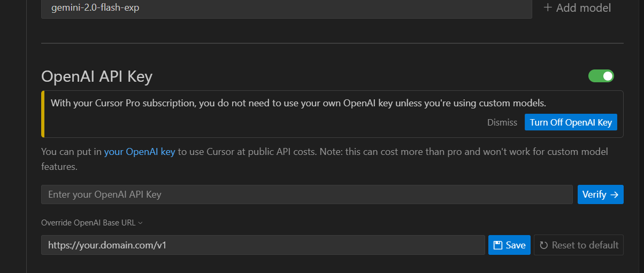
Task: Expand the Override OpenAI Base URL chevron
Action: click(140, 223)
